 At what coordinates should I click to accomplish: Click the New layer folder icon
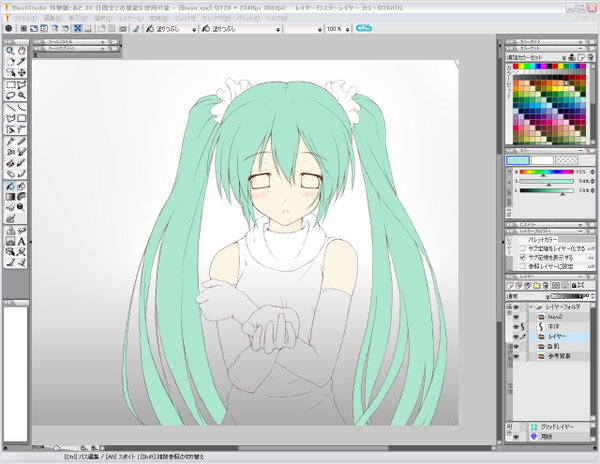537,285
